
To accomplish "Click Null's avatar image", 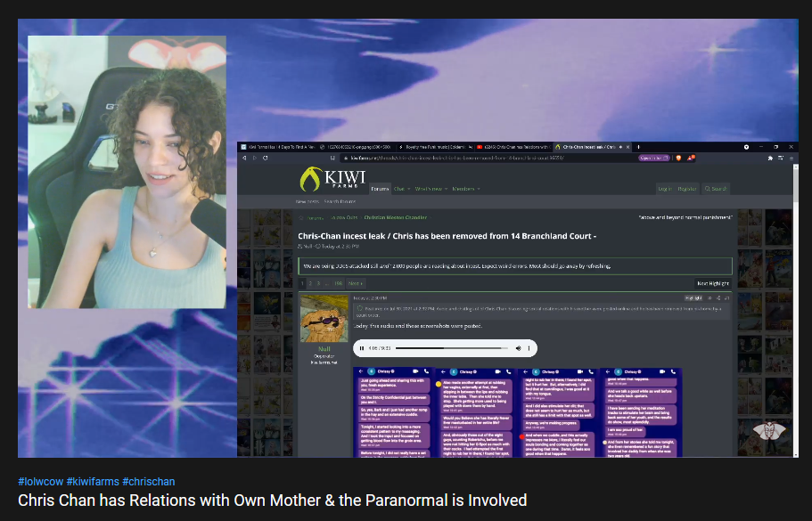I will tap(324, 318).
